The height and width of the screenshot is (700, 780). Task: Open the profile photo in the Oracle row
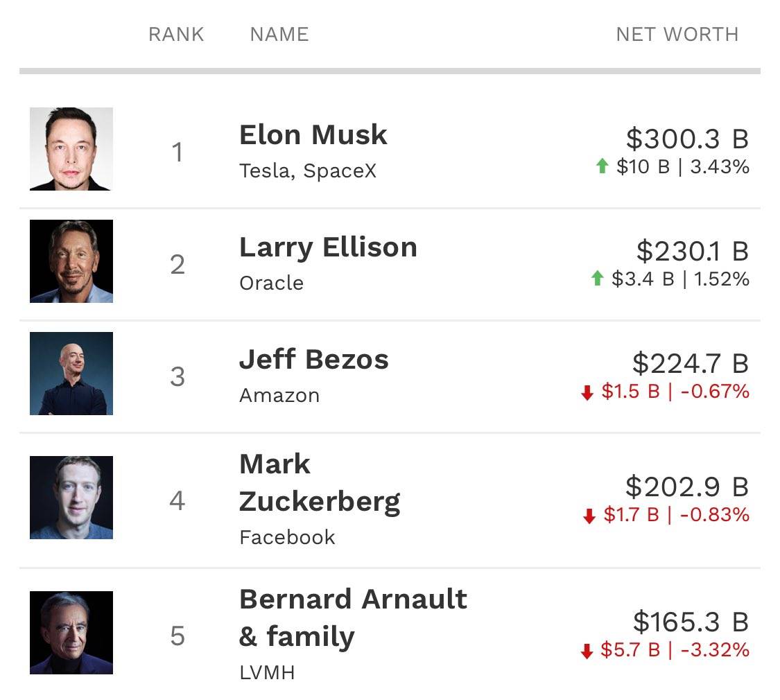click(x=71, y=261)
